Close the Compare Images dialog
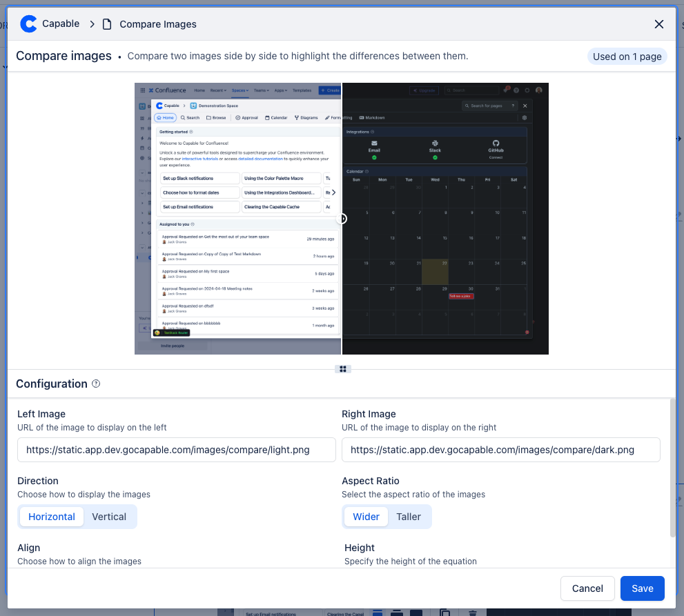The width and height of the screenshot is (684, 616). click(x=658, y=24)
